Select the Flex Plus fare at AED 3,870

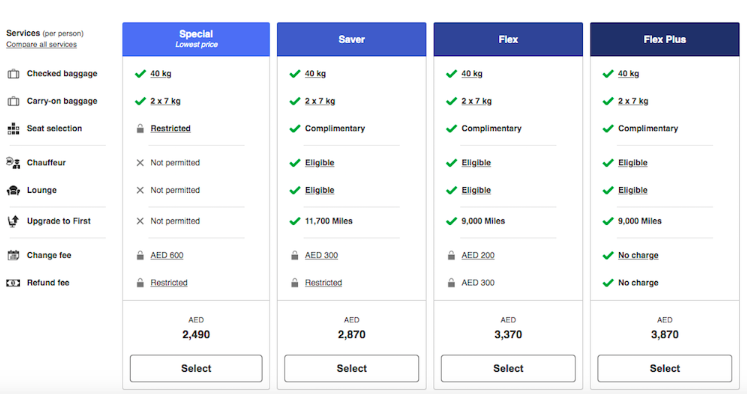click(x=665, y=368)
